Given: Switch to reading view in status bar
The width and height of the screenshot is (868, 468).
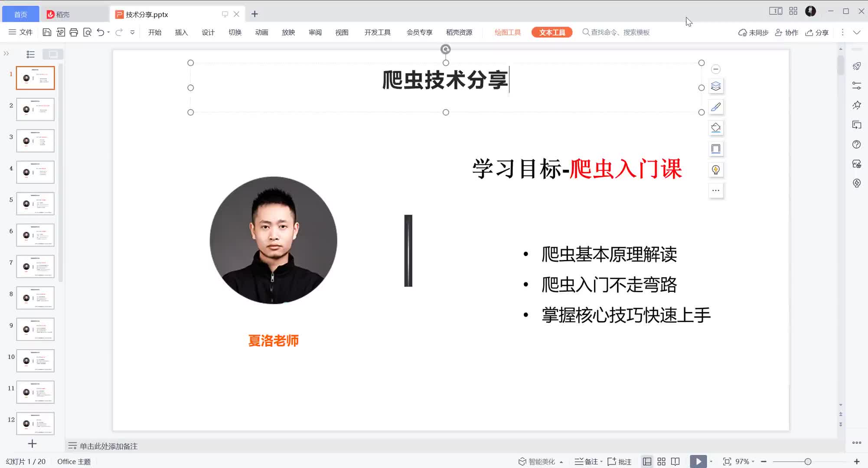Looking at the screenshot, I should [x=675, y=461].
